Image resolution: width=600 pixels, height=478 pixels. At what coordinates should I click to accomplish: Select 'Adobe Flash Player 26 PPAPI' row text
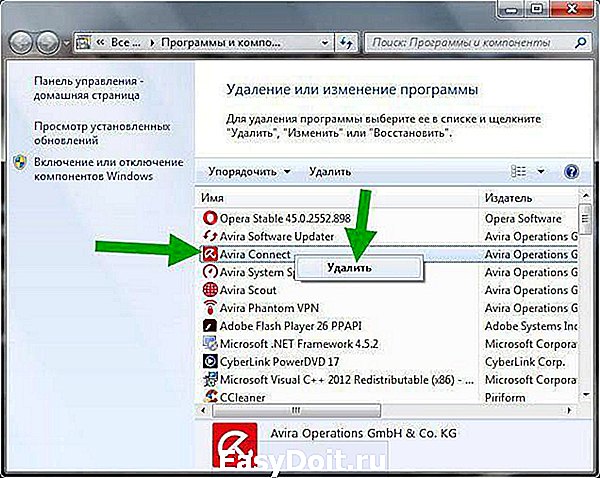click(290, 326)
